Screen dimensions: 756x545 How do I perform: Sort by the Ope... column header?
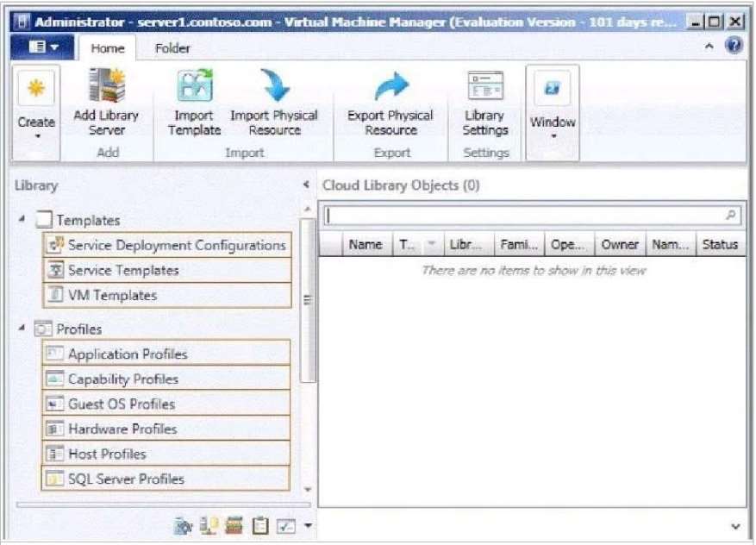pyautogui.click(x=570, y=245)
